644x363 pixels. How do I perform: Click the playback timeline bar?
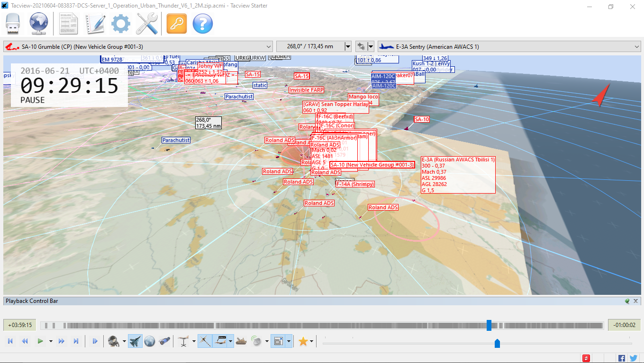click(322, 325)
